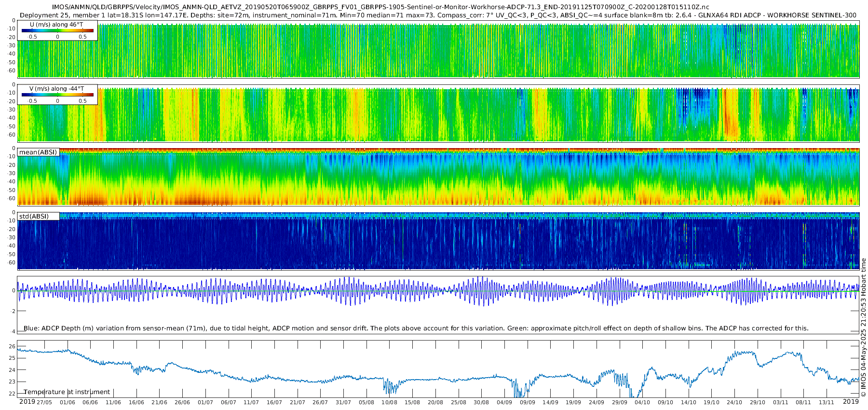868x410 pixels.
Task: Select the mean(ABSI) panel label
Action: click(x=38, y=152)
